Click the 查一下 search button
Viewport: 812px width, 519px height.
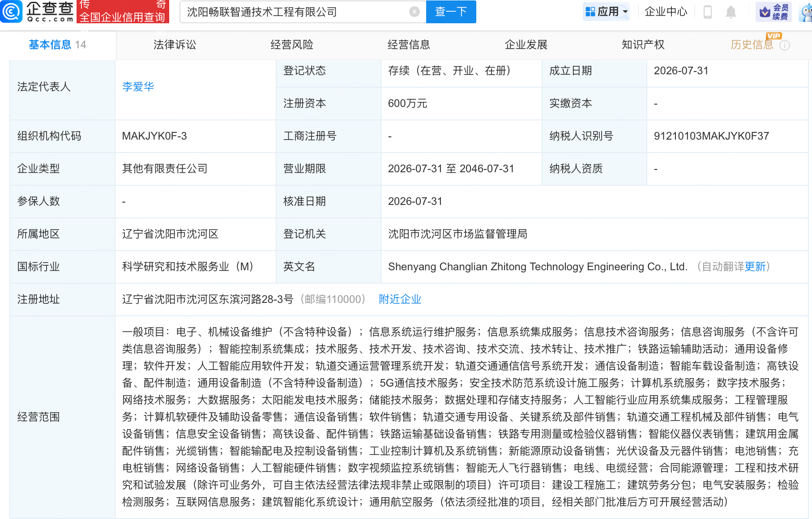click(x=451, y=12)
